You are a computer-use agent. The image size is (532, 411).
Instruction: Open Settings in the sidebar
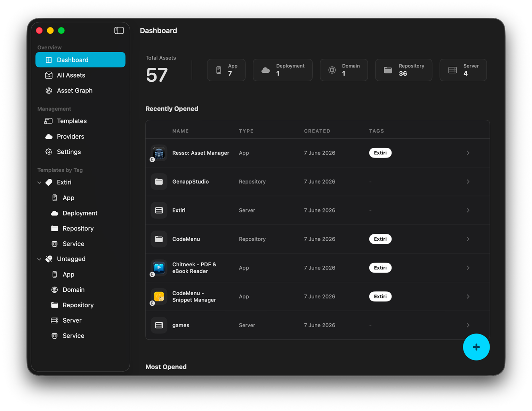point(80,152)
